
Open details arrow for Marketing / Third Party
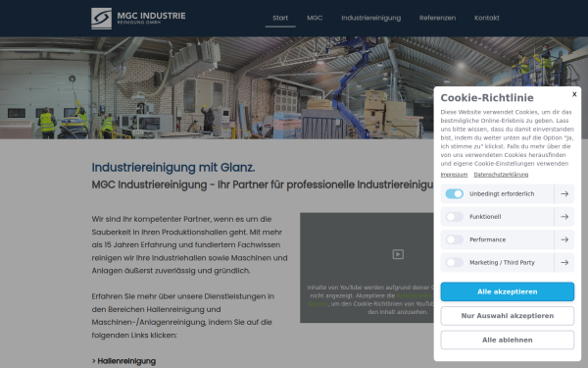(564, 262)
